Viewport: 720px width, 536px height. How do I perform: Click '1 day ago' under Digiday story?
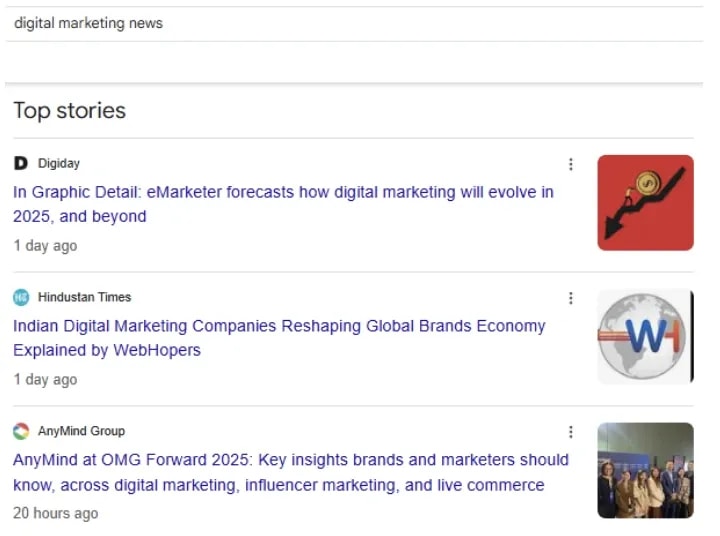tap(45, 245)
